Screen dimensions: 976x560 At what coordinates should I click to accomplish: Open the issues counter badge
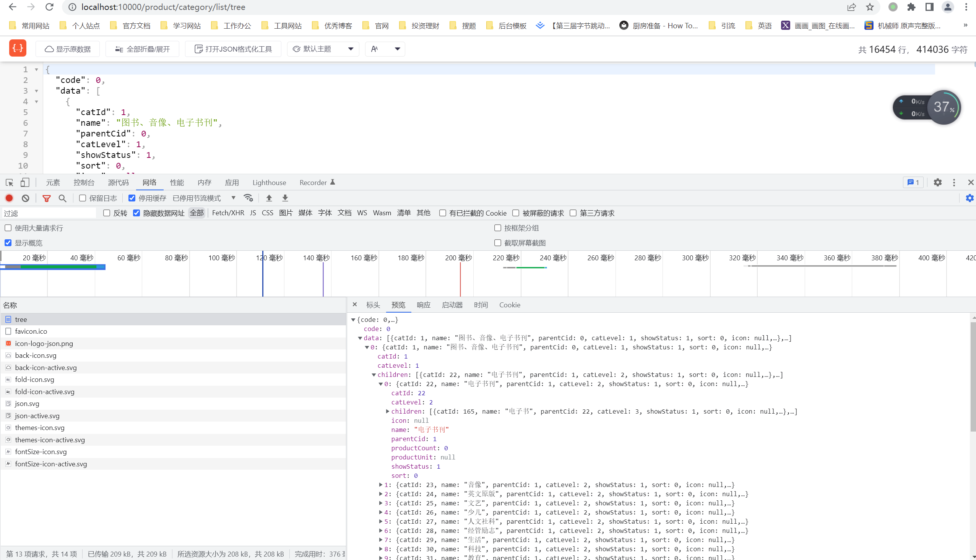(x=913, y=183)
